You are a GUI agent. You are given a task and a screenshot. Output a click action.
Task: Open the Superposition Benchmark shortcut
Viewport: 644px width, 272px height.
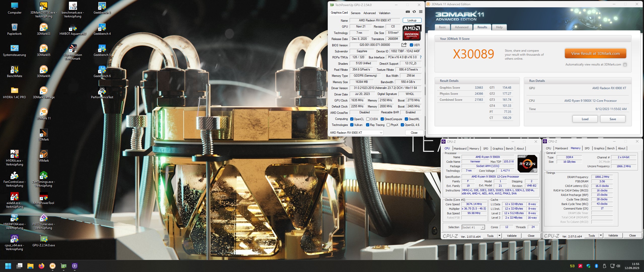point(73,52)
